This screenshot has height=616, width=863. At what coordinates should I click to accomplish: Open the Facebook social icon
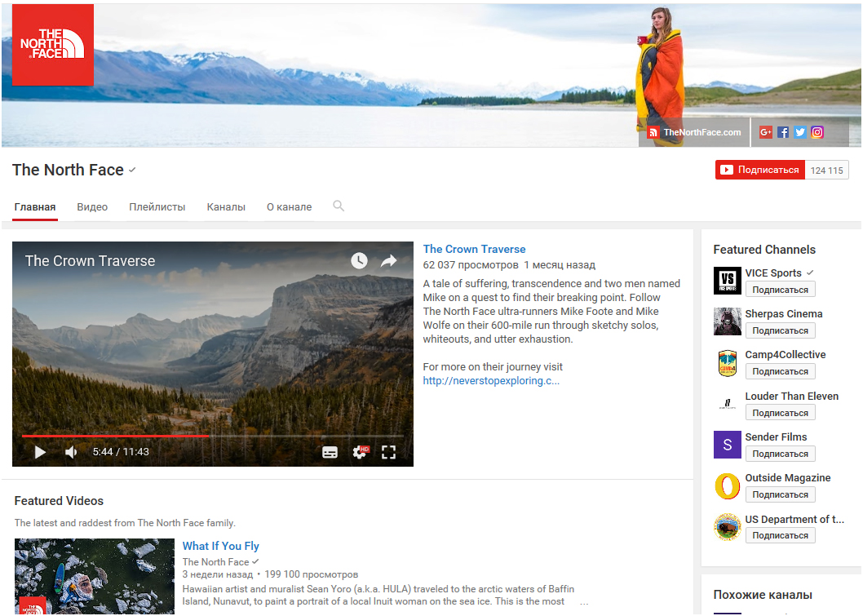783,132
